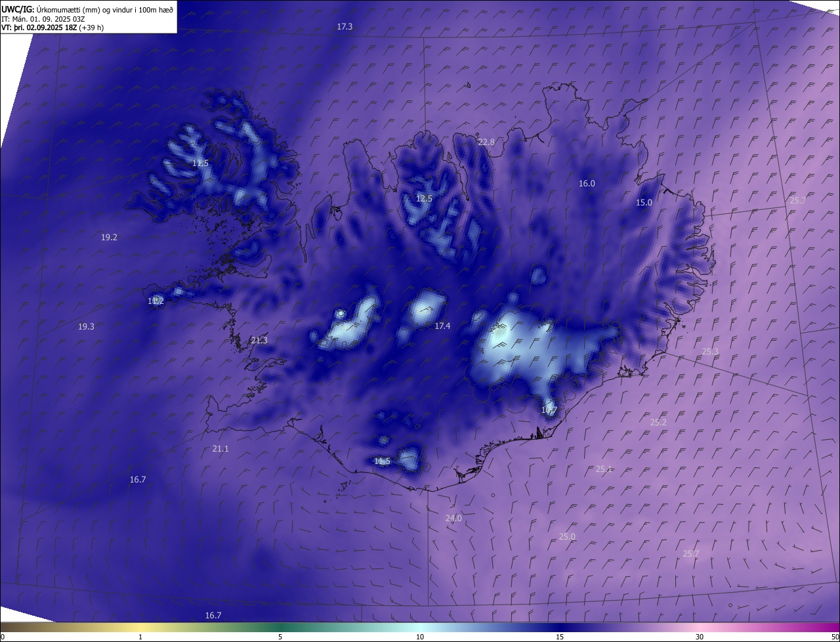The width and height of the screenshot is (840, 642).
Task: Click the 16.0 value label
Action: (587, 184)
